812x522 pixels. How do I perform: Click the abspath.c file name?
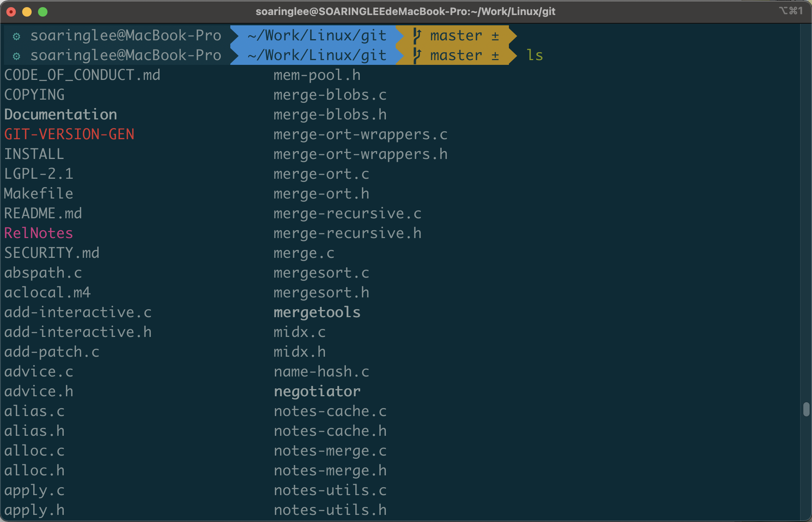[43, 273]
